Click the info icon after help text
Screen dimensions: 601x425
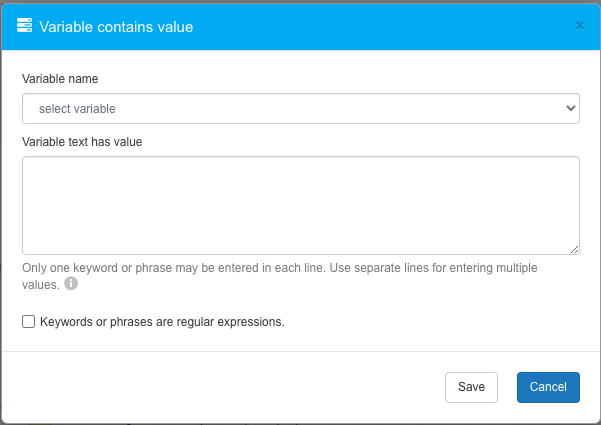(71, 284)
